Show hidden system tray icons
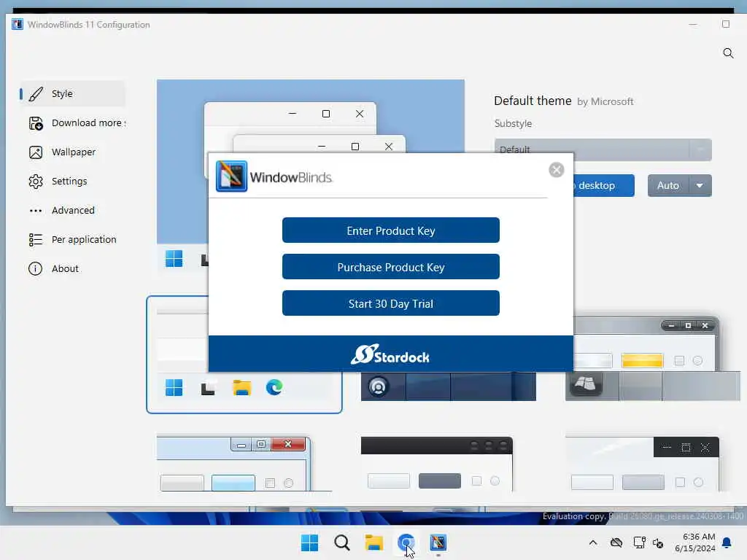747x560 pixels. 593,542
